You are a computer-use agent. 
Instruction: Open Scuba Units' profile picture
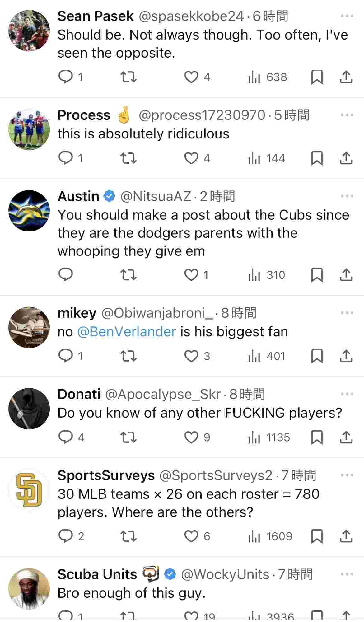click(29, 589)
